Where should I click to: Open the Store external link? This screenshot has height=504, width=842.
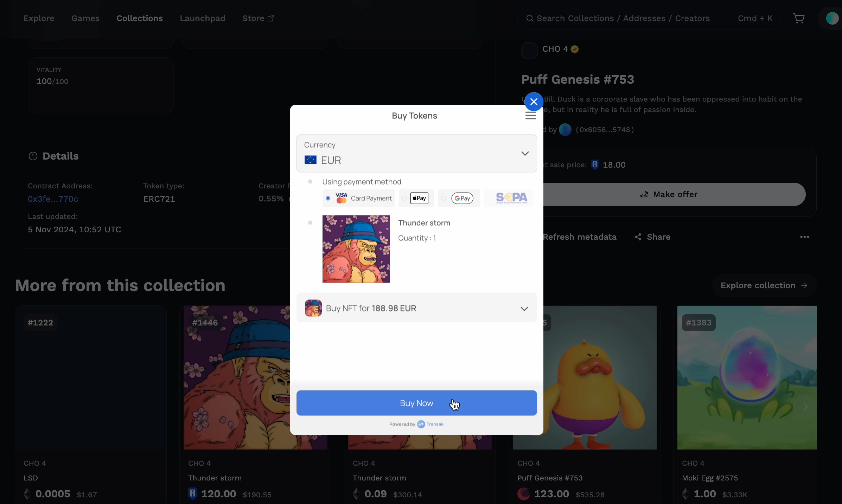[x=258, y=18]
